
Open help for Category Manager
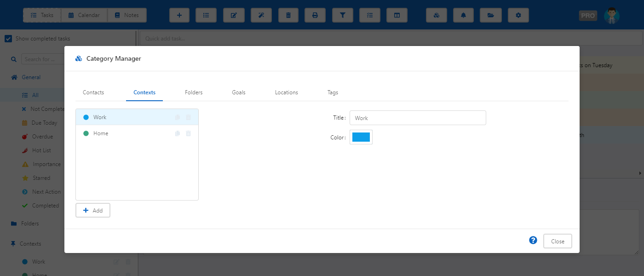[x=533, y=241]
